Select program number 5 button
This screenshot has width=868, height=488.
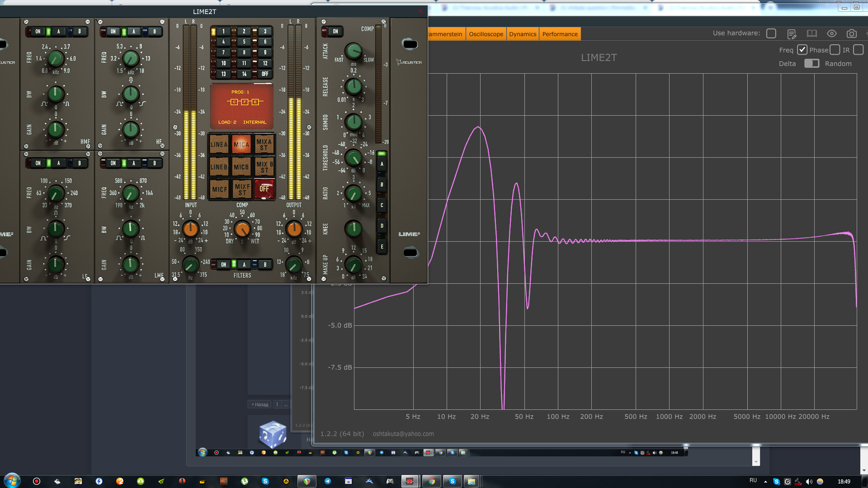pyautogui.click(x=244, y=42)
